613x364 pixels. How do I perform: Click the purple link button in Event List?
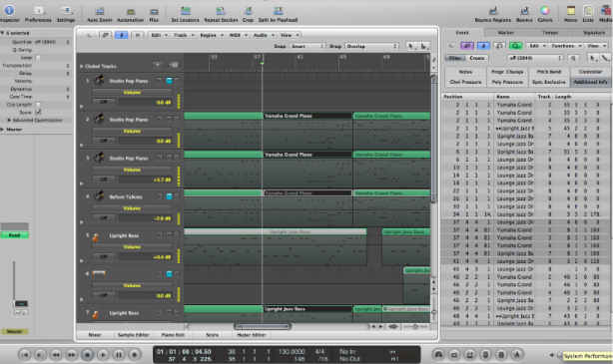(x=467, y=46)
